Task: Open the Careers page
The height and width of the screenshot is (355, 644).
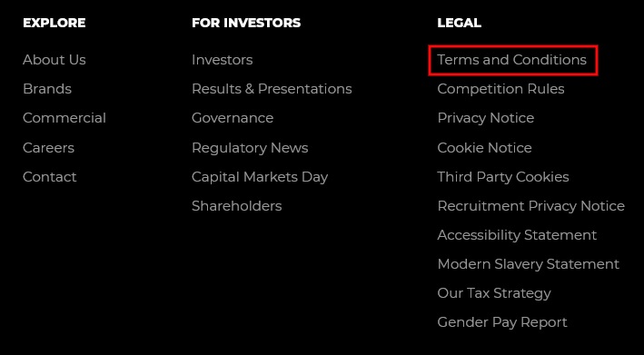Action: tap(48, 148)
